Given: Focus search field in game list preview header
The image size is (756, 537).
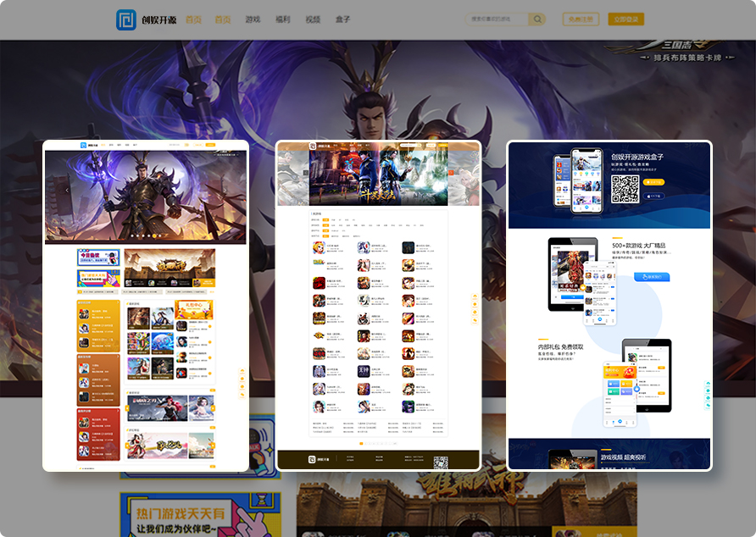Looking at the screenshot, I should click(x=410, y=145).
